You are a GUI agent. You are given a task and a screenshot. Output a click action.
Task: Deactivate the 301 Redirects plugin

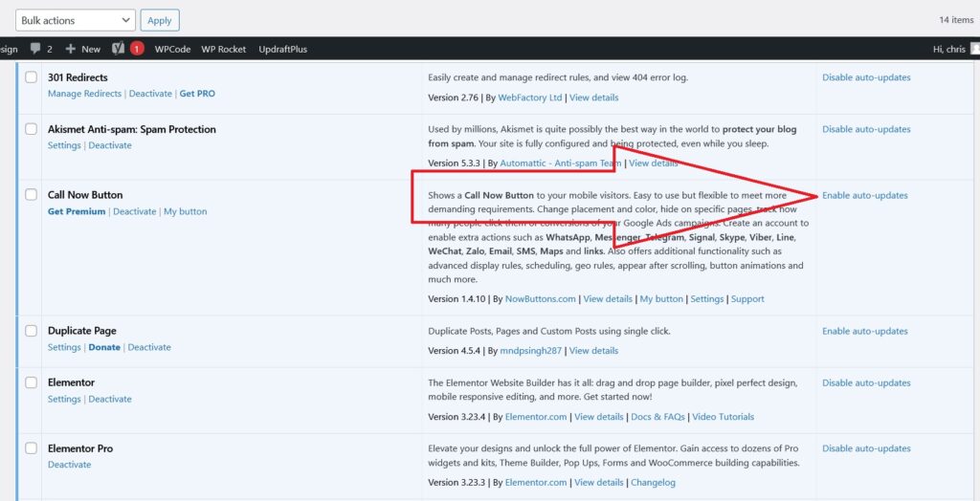(150, 94)
